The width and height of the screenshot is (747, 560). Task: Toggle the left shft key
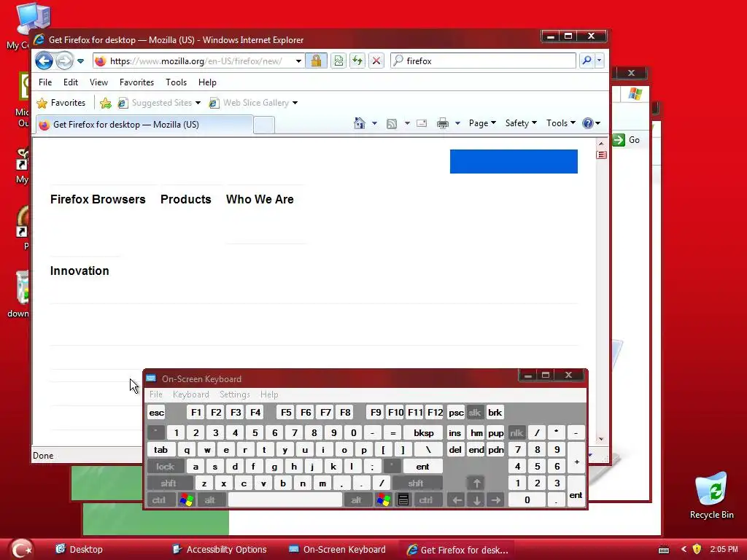tap(169, 483)
